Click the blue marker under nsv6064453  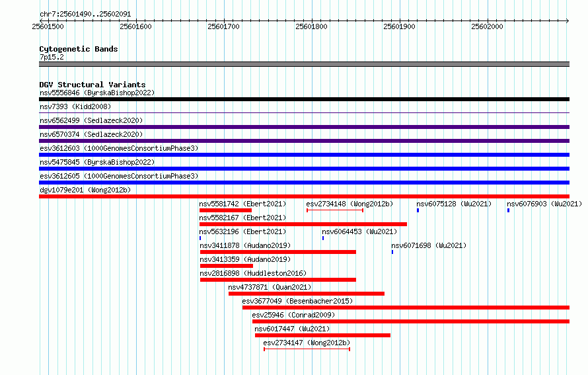point(323,238)
